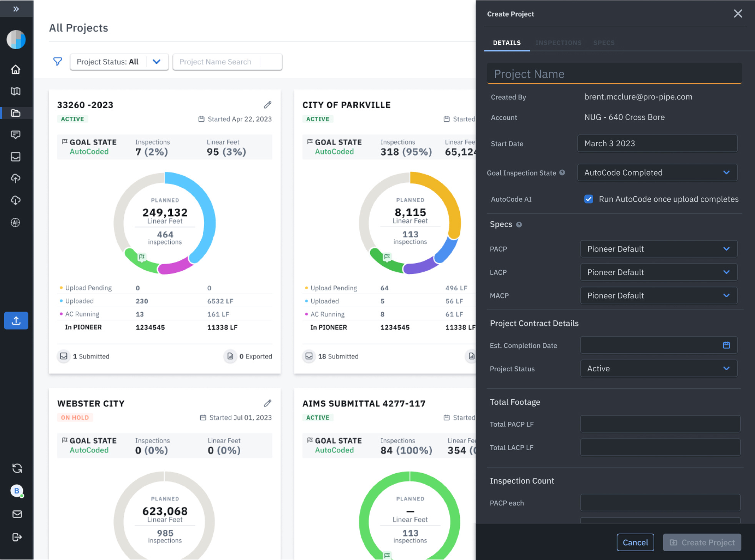The height and width of the screenshot is (560, 755).
Task: Click the Project Name input field
Action: click(614, 74)
